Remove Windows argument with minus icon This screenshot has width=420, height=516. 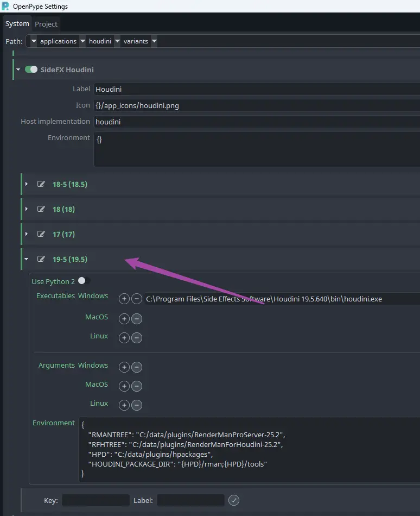point(137,367)
